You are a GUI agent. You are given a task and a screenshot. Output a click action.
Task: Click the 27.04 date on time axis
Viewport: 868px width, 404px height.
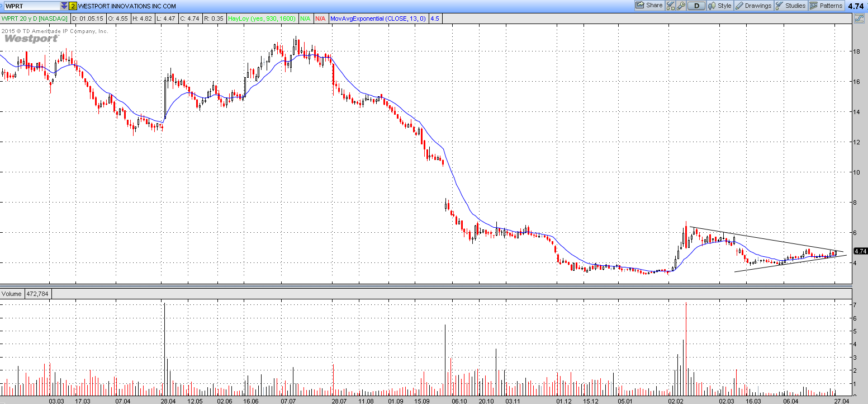coord(841,401)
